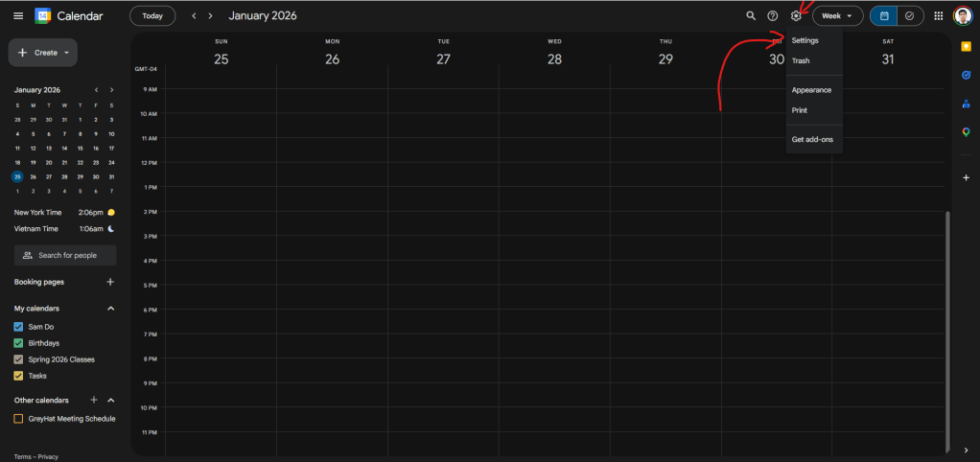Screen dimensions: 980x462
Task: Open the Google apps grid
Action: point(938,16)
